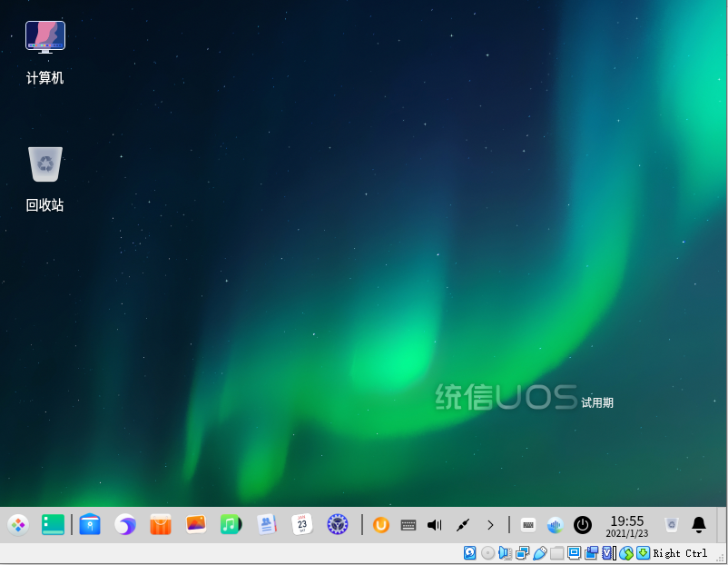This screenshot has width=728, height=565.
Task: Open the orange App Store
Action: (x=162, y=525)
